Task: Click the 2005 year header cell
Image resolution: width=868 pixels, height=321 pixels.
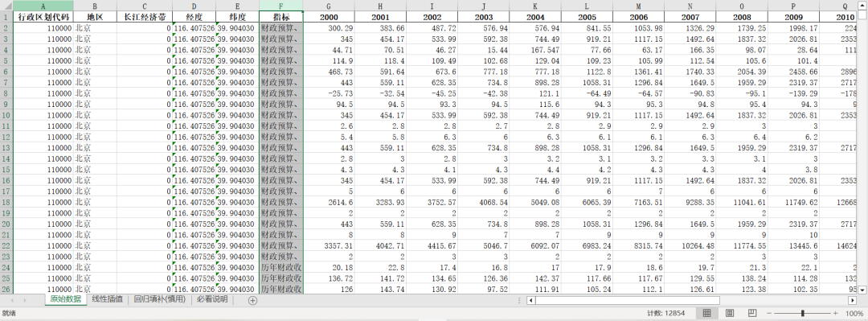Action: 587,17
